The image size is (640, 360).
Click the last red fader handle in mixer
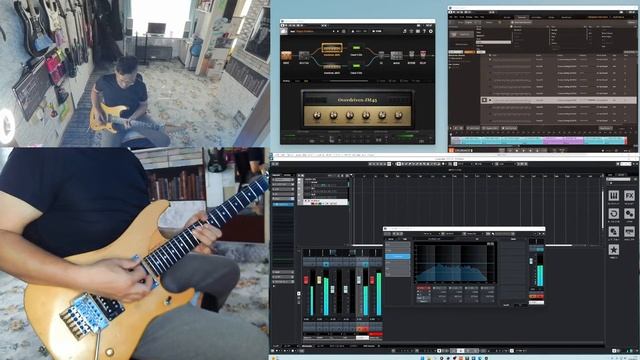[x=372, y=280]
